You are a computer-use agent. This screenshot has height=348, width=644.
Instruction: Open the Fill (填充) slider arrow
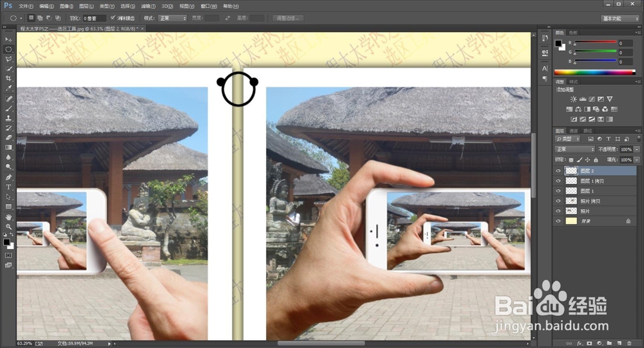[x=637, y=160]
